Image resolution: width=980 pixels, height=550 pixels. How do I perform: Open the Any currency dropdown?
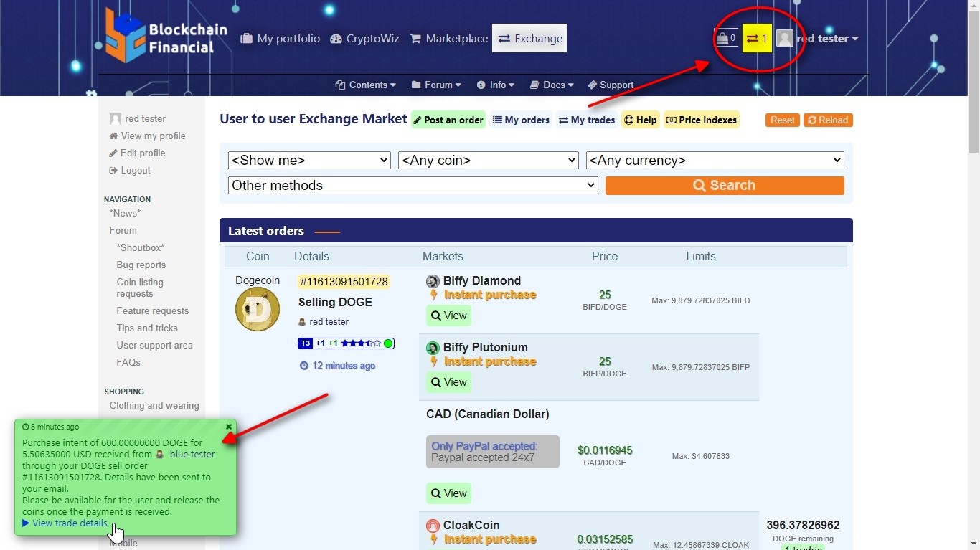[715, 161]
